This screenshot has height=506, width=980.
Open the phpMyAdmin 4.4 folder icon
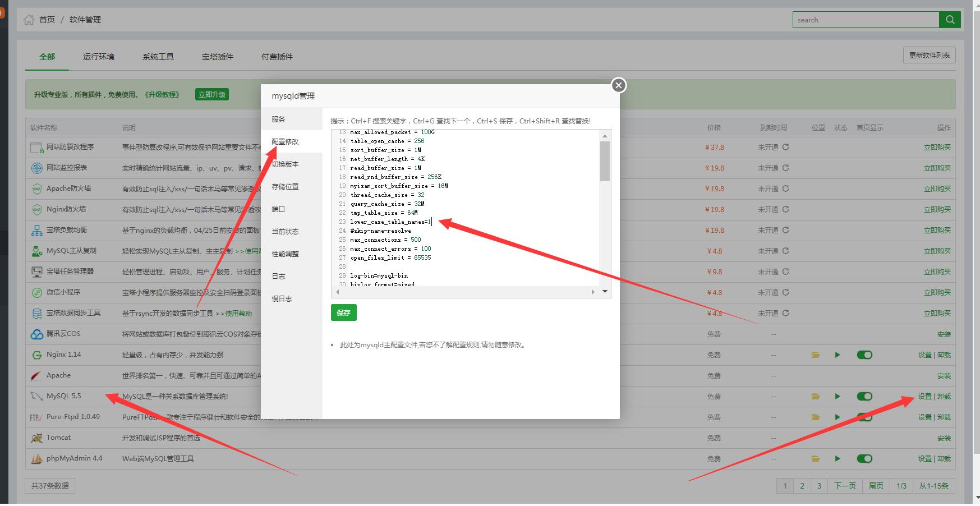815,459
